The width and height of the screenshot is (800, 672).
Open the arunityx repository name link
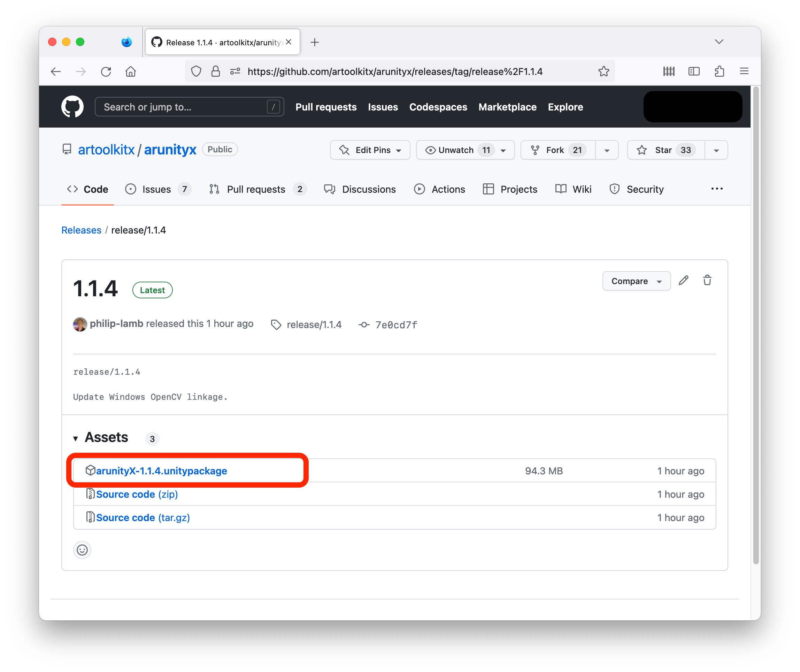(170, 150)
